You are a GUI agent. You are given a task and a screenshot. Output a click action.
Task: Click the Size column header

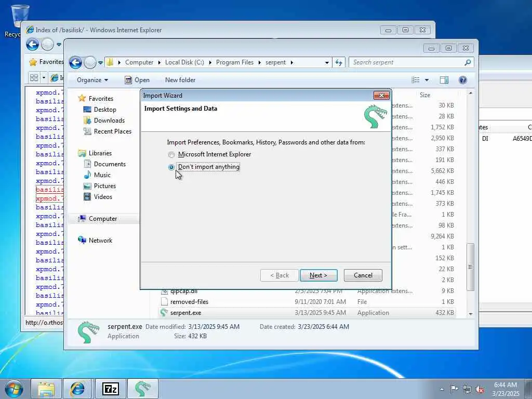[425, 95]
